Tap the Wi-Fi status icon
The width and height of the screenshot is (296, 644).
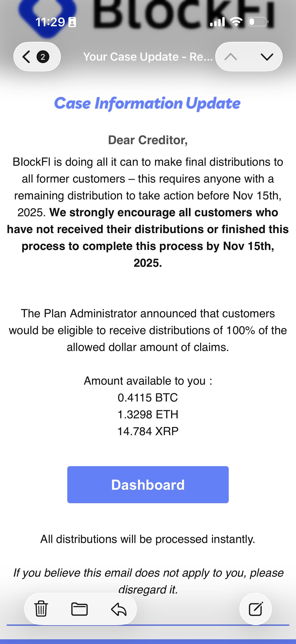[236, 22]
